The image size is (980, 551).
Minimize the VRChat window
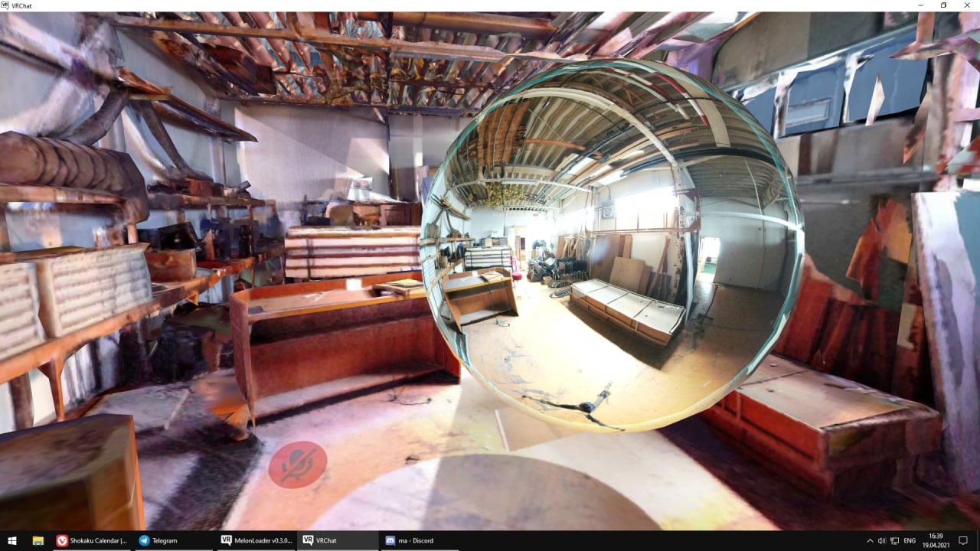(921, 5)
